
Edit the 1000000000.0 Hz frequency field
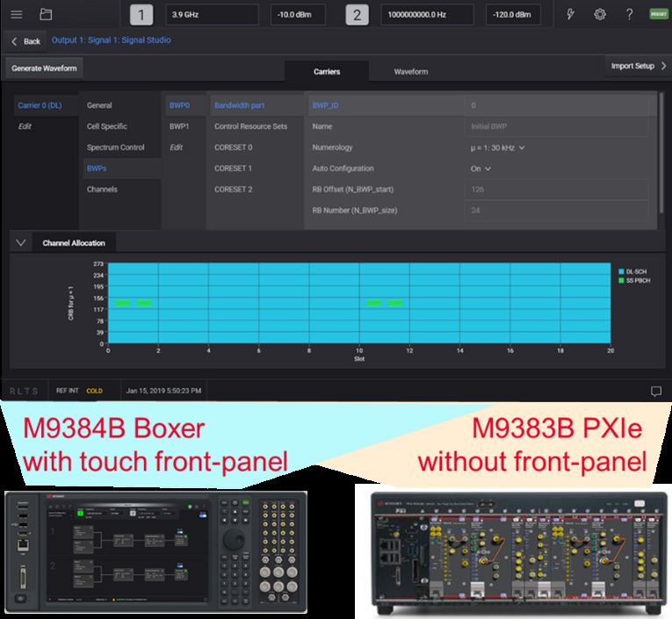point(427,15)
